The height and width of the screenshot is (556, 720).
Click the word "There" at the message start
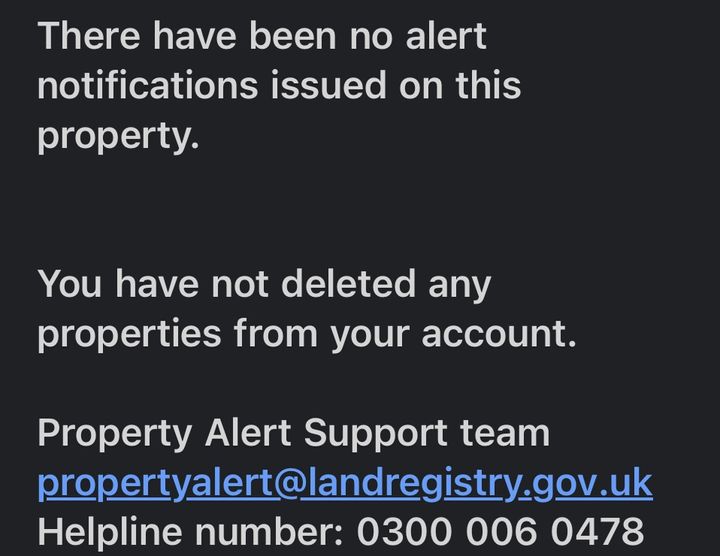pyautogui.click(x=88, y=36)
